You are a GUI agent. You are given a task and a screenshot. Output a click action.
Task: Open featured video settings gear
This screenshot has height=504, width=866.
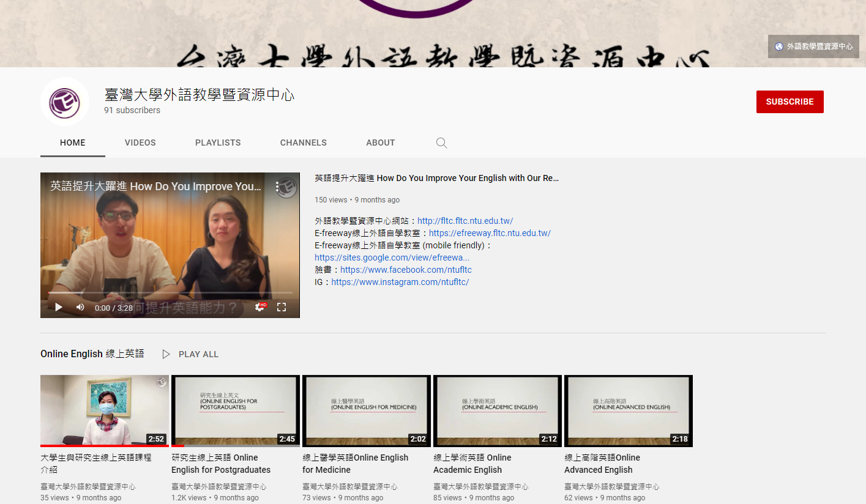coord(260,307)
